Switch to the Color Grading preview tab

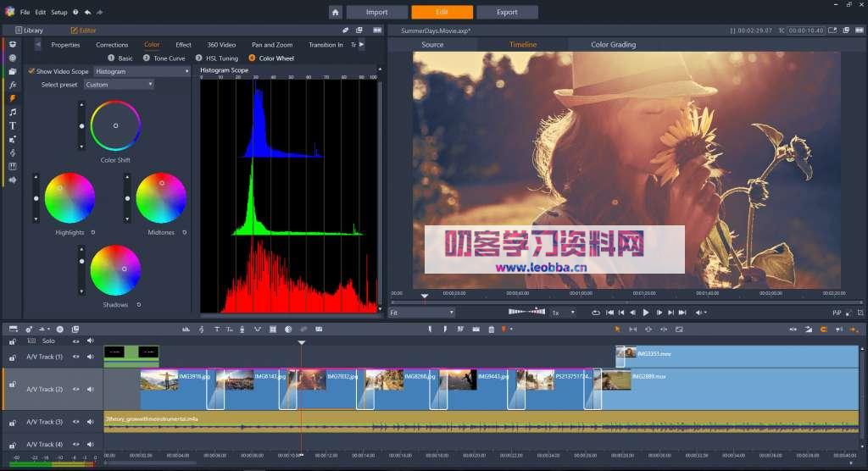tap(614, 44)
